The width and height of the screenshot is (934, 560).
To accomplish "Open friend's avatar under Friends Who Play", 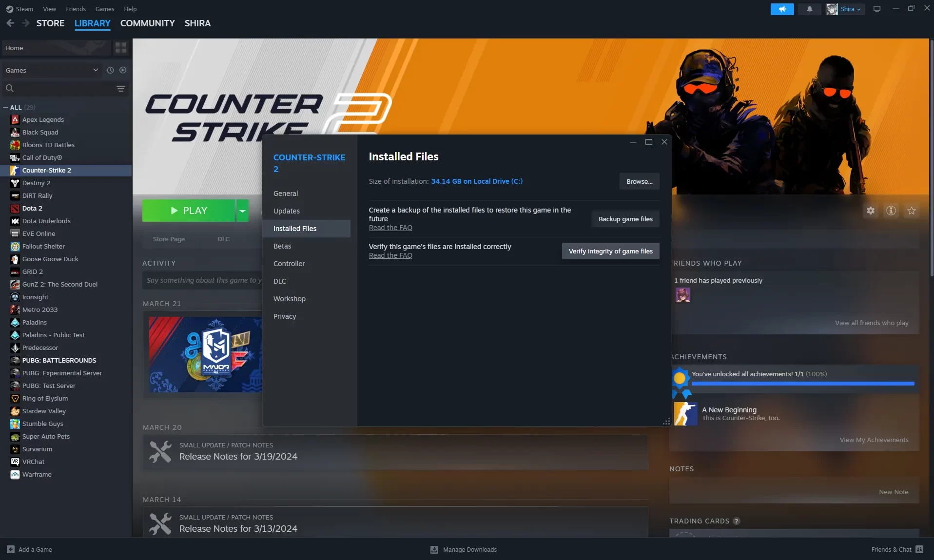I will 682,295.
